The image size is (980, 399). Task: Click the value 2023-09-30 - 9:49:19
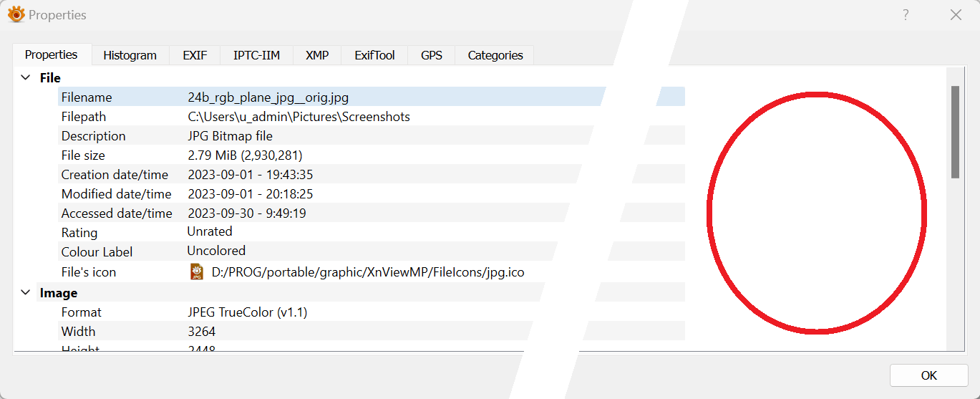tap(248, 213)
